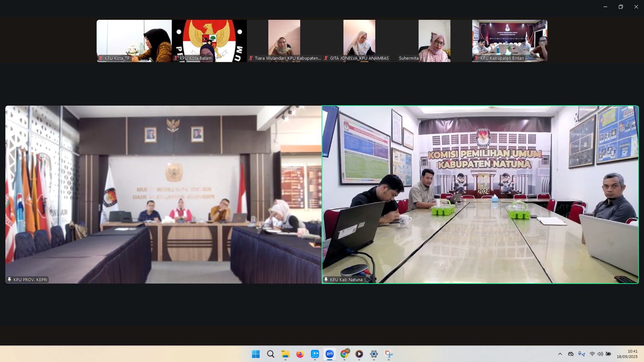
Task: Switch to the Zoom taskbar icon
Action: click(330, 354)
